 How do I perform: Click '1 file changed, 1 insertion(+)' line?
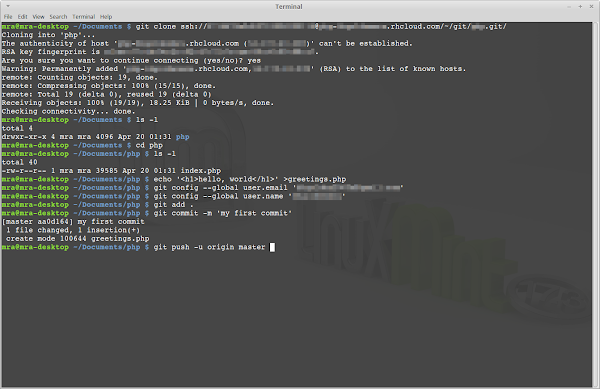click(73, 230)
